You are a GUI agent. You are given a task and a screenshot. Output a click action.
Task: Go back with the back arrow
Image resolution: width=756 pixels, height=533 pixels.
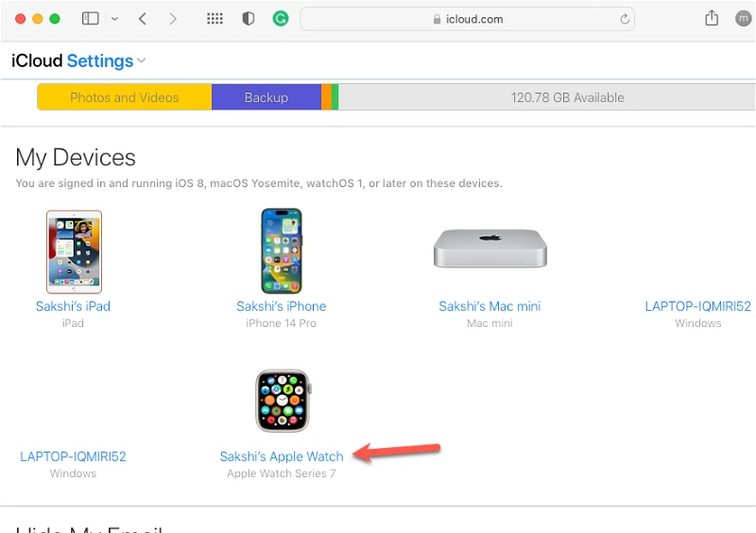point(143,19)
